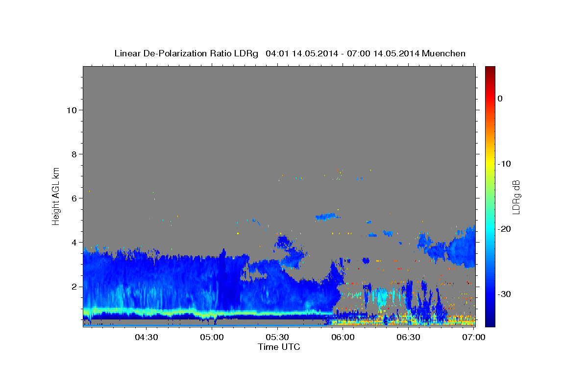588x392 pixels.
Task: Click 'Muenchen' in the plot title
Action: tap(443, 53)
